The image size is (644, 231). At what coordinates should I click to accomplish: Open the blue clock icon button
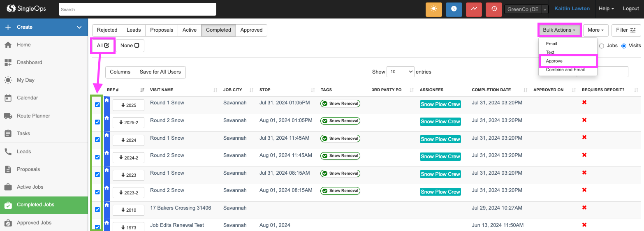tap(454, 9)
